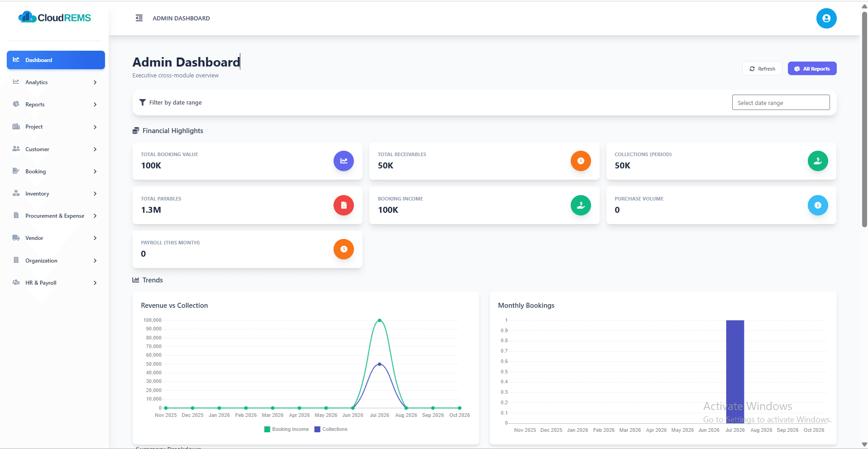Click the Executive cross-module overview subtitle
The width and height of the screenshot is (868, 449).
[x=175, y=76]
